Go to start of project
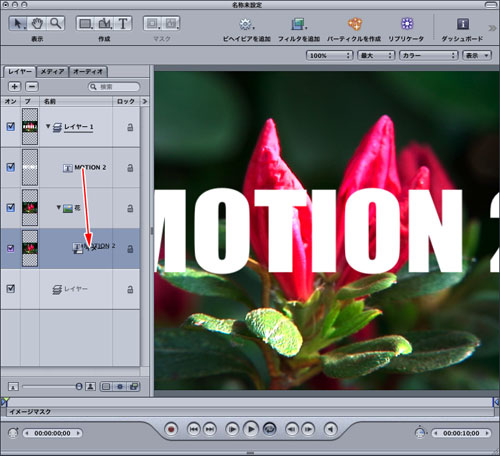The width and height of the screenshot is (500, 456). point(194,429)
